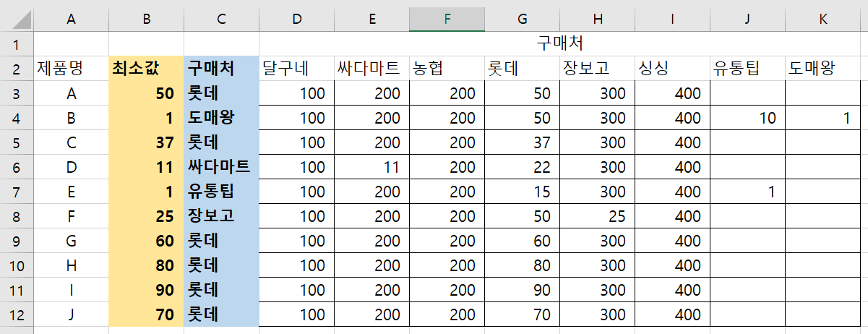The width and height of the screenshot is (868, 334).
Task: Select column E header
Action: click(x=371, y=20)
